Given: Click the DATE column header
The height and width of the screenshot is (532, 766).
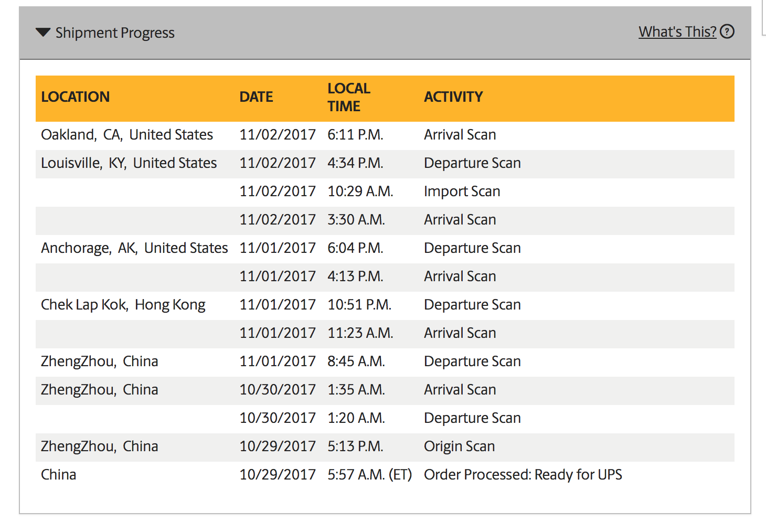Looking at the screenshot, I should pos(256,97).
